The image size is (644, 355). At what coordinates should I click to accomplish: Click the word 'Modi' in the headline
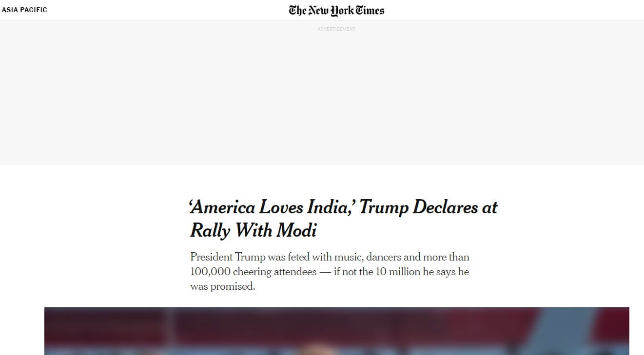point(296,230)
